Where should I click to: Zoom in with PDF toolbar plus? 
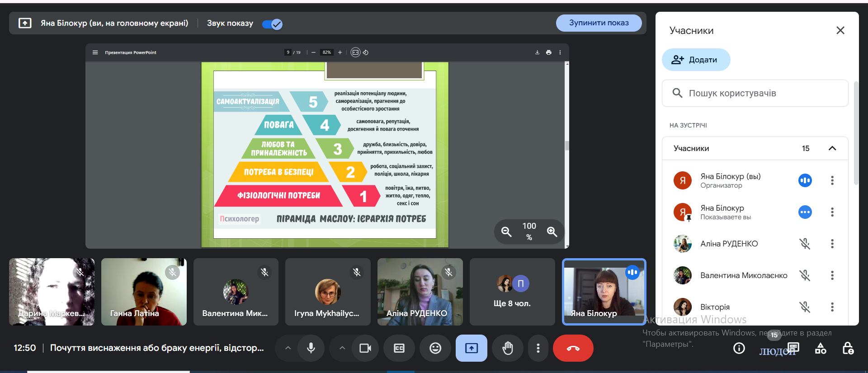(x=340, y=52)
